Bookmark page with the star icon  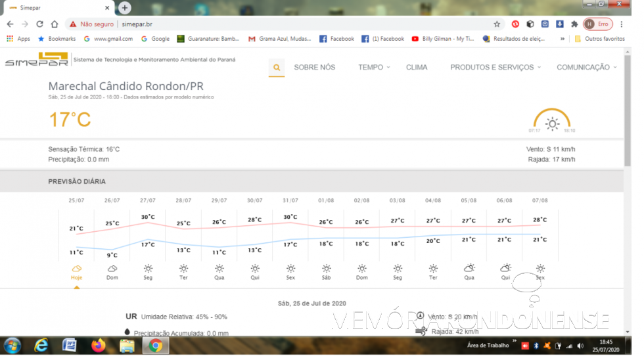click(497, 24)
